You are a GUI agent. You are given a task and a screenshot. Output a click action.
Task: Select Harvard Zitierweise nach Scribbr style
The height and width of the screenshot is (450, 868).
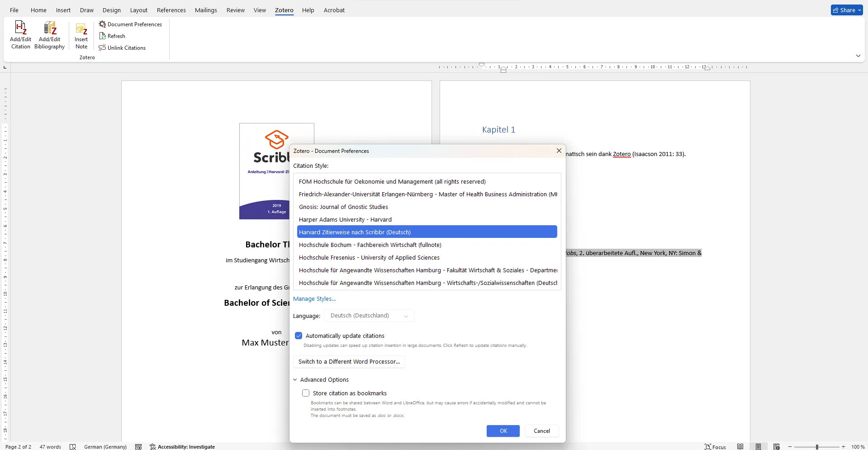point(427,232)
